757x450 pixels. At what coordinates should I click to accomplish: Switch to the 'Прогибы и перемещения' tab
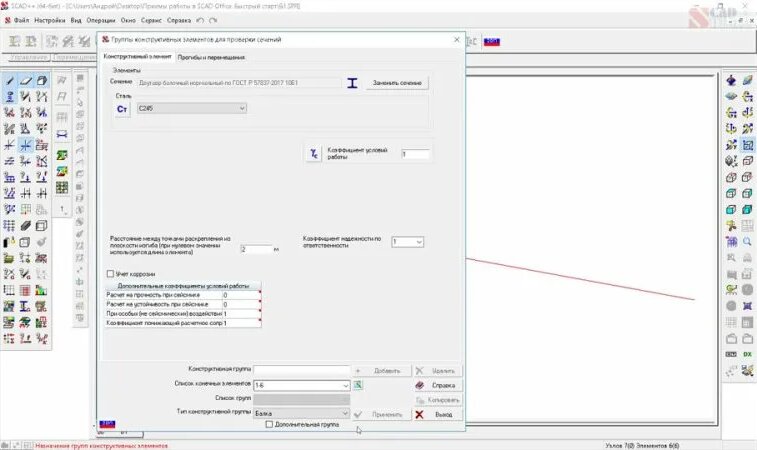211,57
